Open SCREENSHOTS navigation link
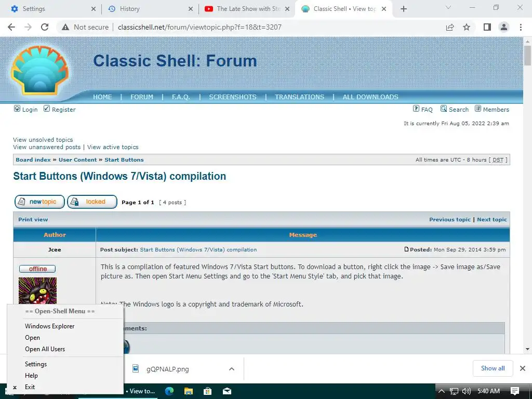 pyautogui.click(x=233, y=97)
